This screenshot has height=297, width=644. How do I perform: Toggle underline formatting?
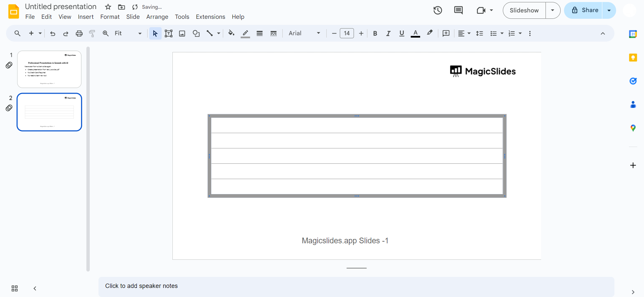click(x=401, y=34)
